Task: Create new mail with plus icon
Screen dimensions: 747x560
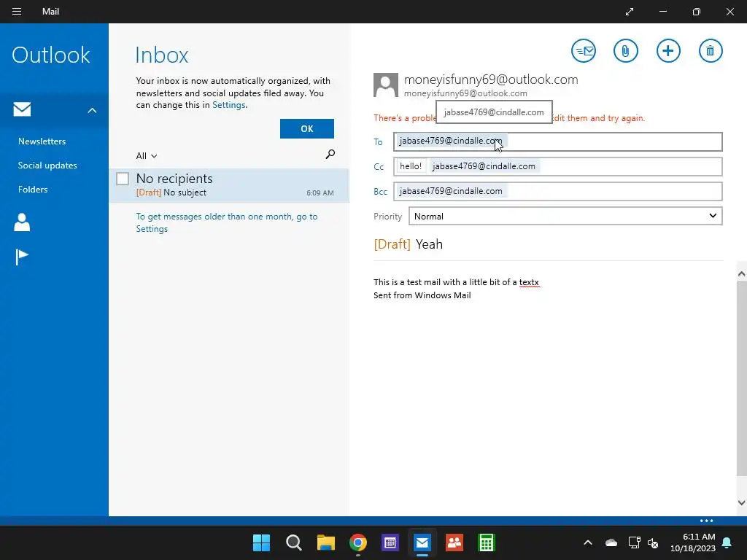Action: [668, 50]
